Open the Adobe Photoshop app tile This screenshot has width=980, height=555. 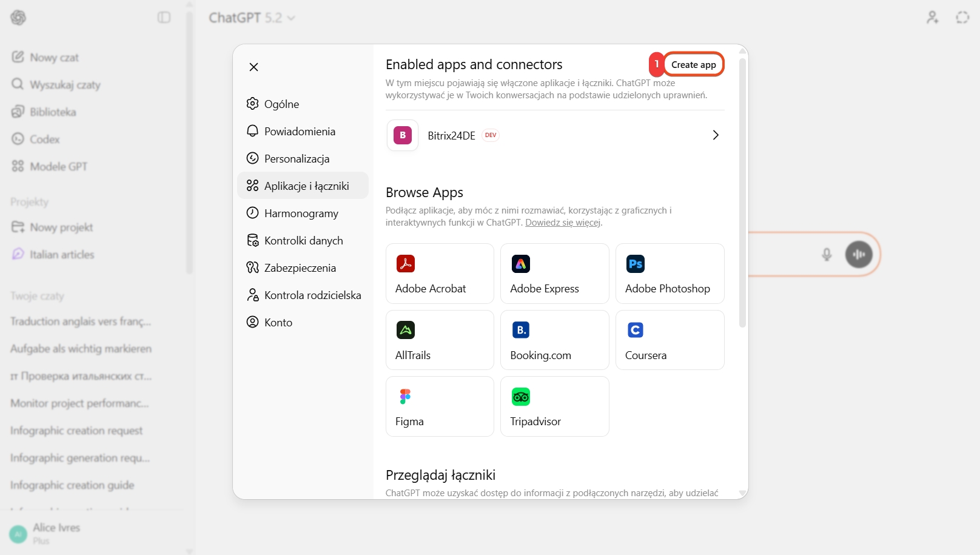(670, 274)
